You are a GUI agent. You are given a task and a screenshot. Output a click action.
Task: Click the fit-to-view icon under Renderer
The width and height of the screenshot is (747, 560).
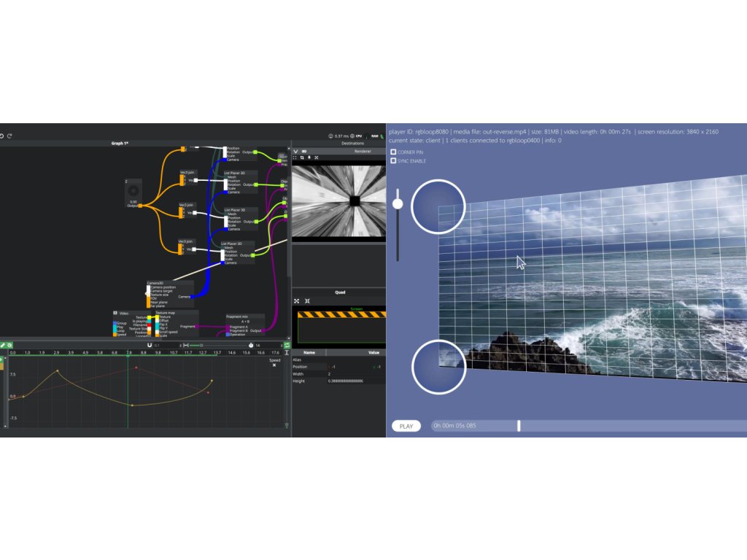tap(295, 157)
